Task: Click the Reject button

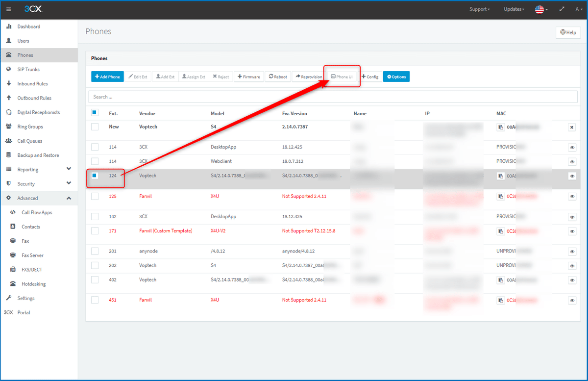Action: (221, 76)
